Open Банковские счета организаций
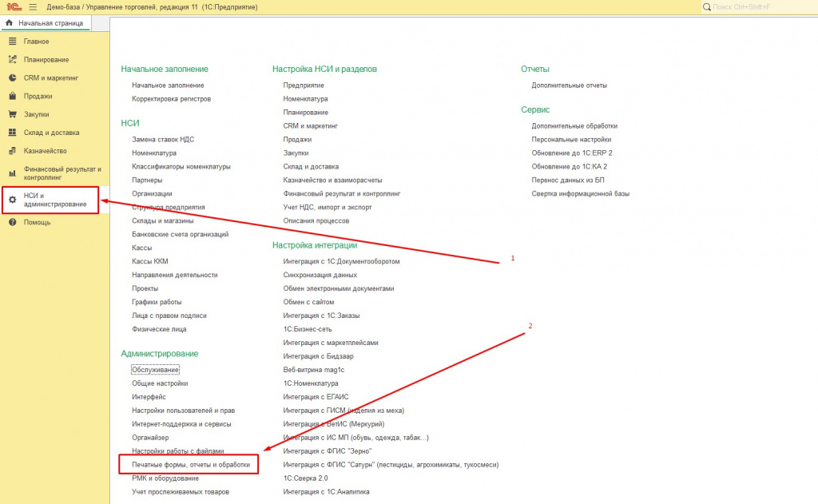 coord(180,234)
